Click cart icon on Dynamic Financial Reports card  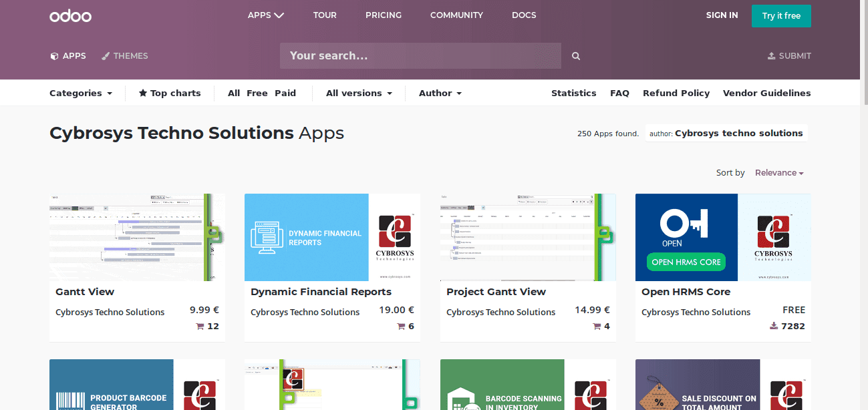pos(401,327)
